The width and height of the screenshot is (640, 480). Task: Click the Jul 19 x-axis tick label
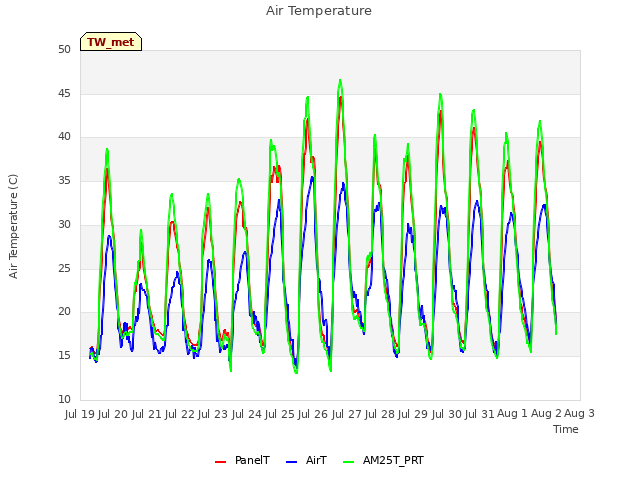tap(80, 414)
